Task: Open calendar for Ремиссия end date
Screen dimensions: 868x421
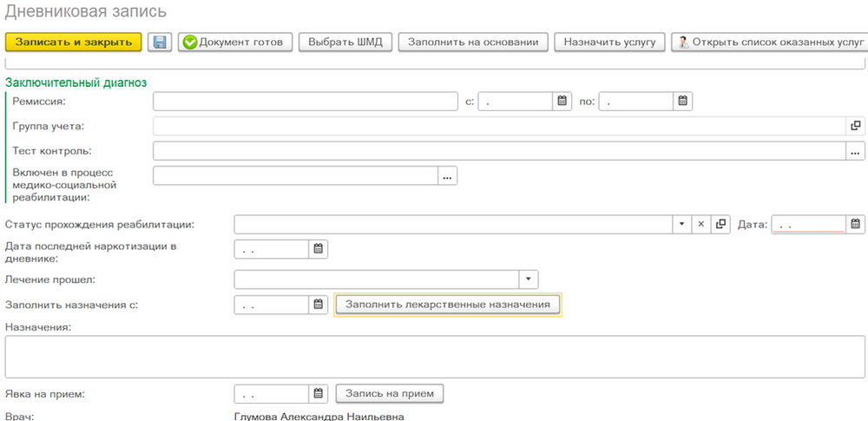Action: click(x=683, y=101)
